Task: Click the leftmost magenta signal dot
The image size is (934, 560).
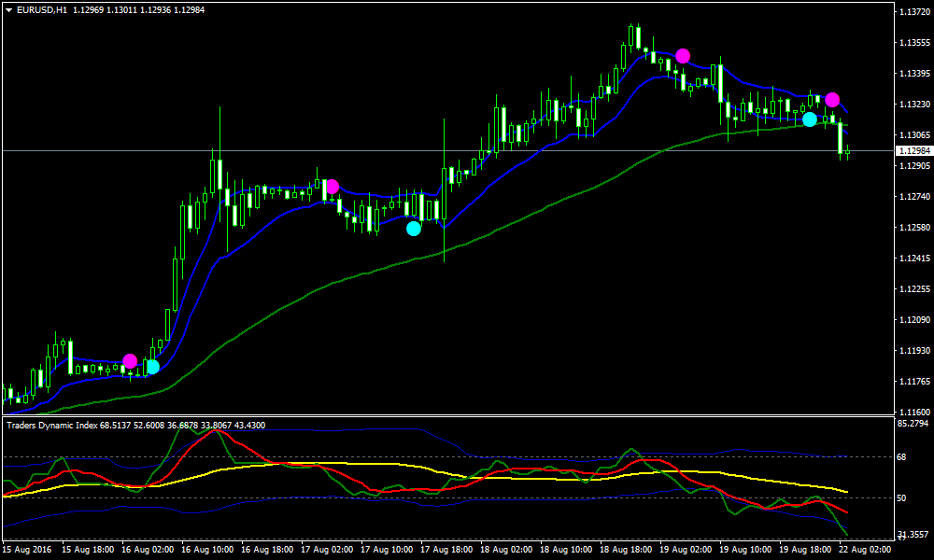Action: click(130, 361)
